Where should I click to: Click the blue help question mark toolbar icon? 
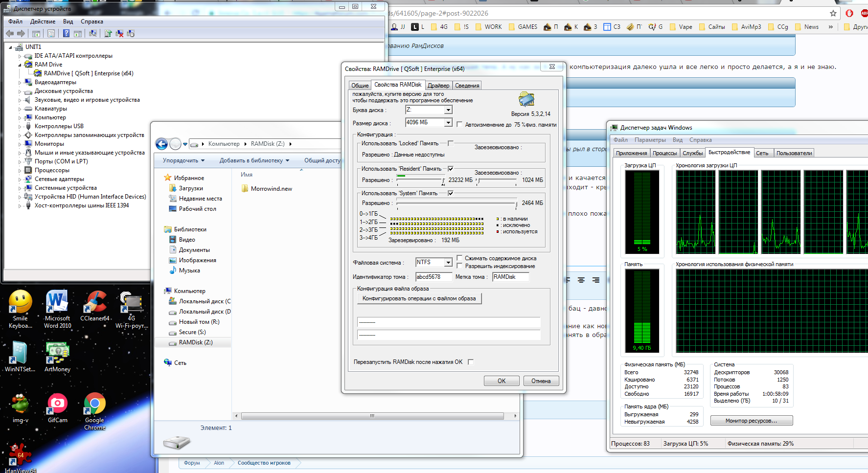[66, 33]
